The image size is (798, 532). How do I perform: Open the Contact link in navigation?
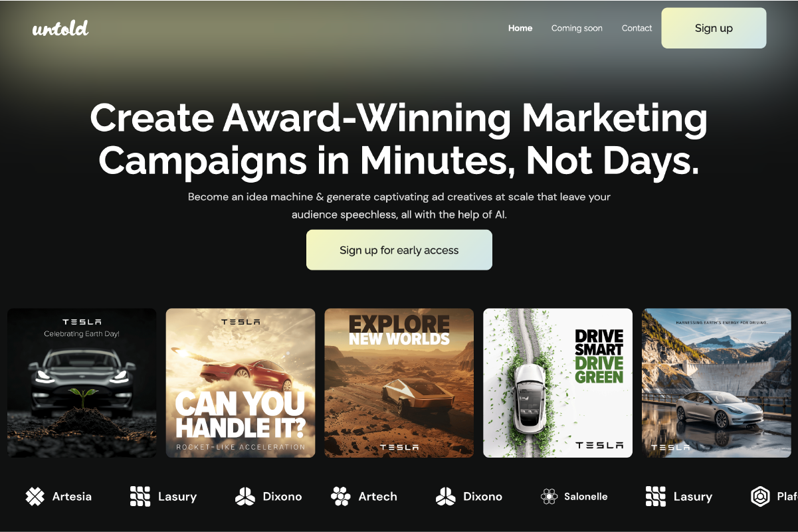point(637,28)
